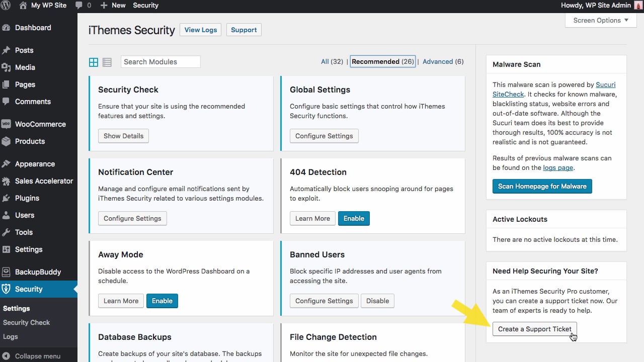
Task: Click the BackupBuddy sidebar icon
Action: (7, 272)
